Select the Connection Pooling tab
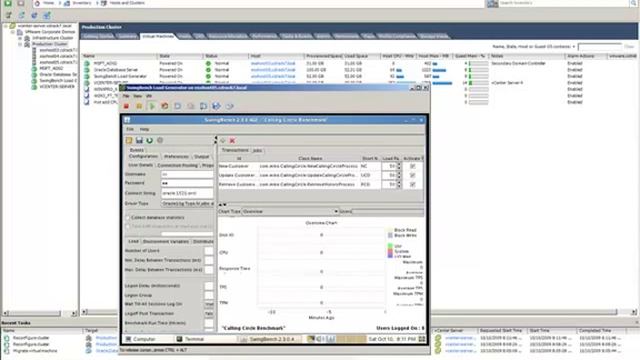Viewport: 640px width, 360px height. (x=178, y=165)
